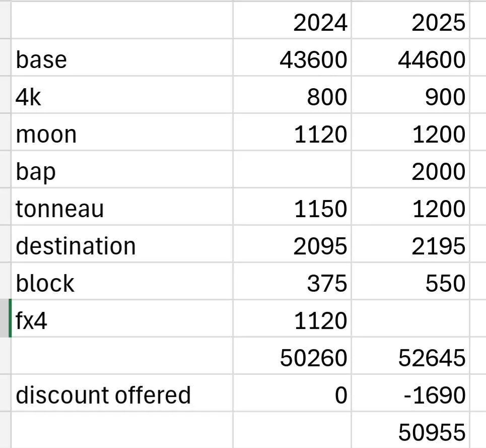Click the 'discount offered' label cell
This screenshot has width=486, height=448.
coord(122,393)
